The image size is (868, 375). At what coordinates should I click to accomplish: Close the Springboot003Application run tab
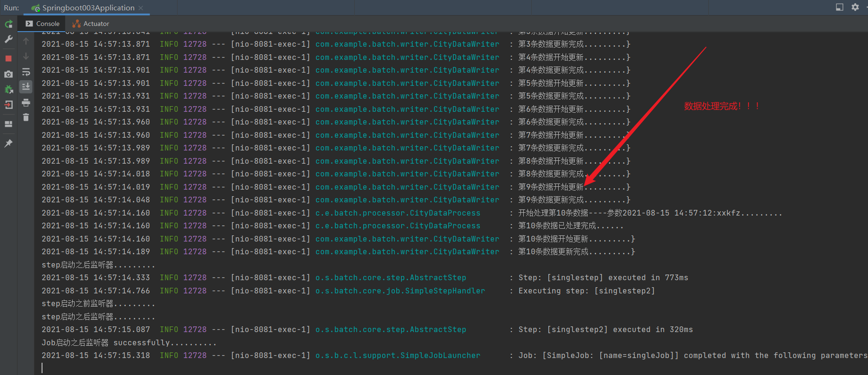pyautogui.click(x=141, y=8)
